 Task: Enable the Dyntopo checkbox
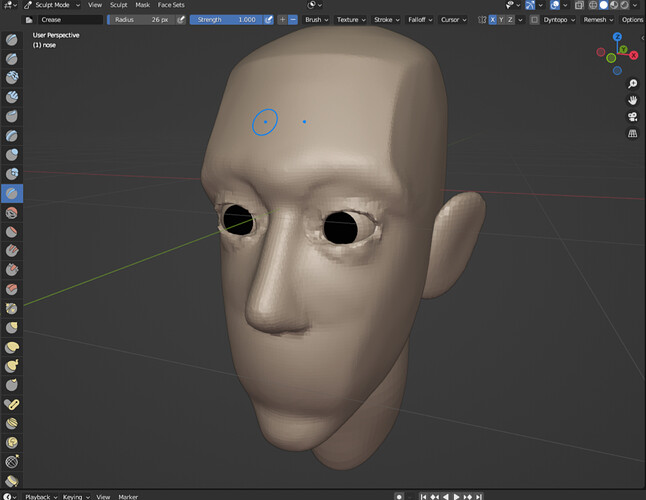click(x=534, y=20)
